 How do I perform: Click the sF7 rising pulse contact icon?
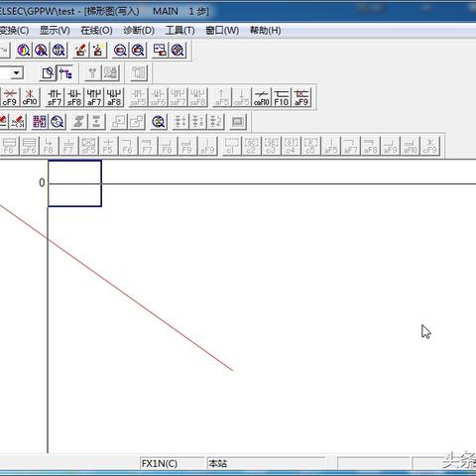(55, 97)
